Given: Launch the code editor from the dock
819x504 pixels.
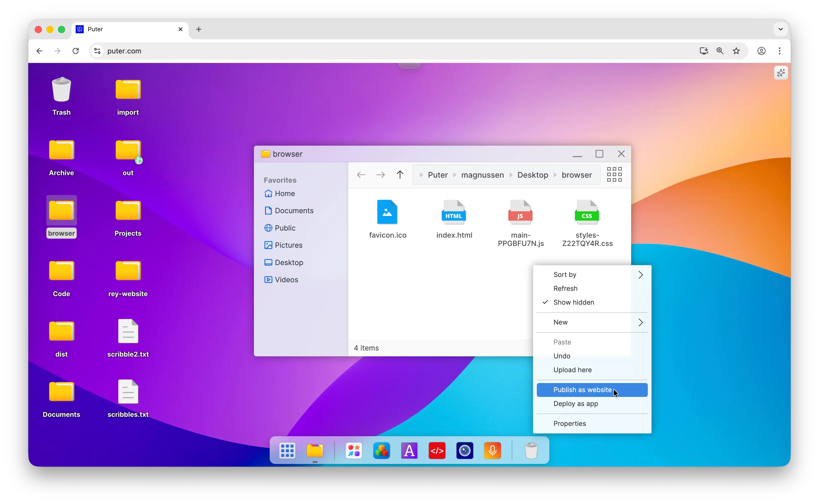Looking at the screenshot, I should pyautogui.click(x=437, y=450).
